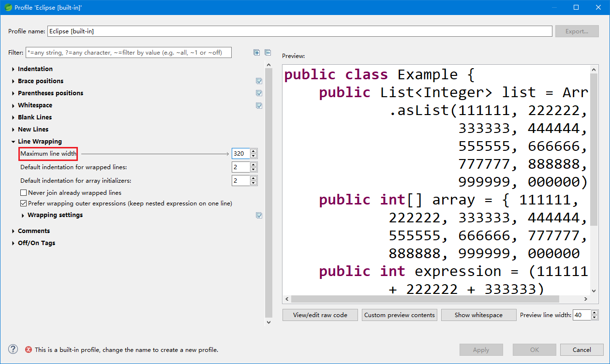This screenshot has height=364, width=610.
Task: Expand the Indentation section
Action: click(14, 69)
